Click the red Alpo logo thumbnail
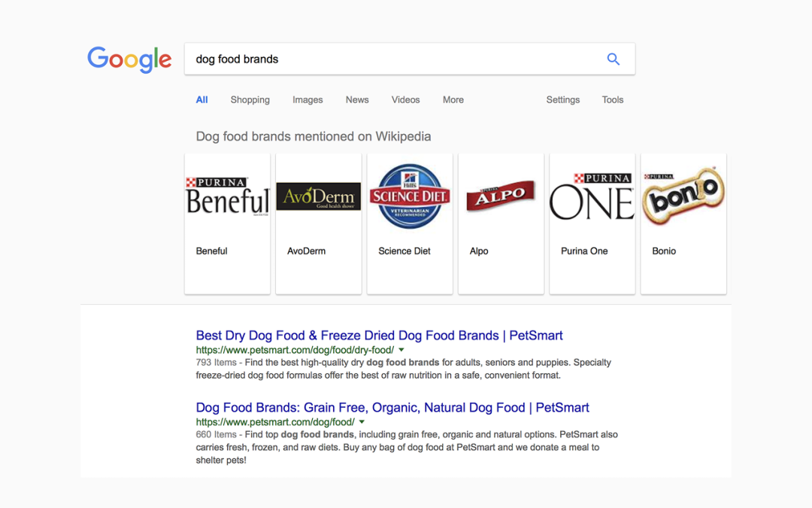812x508 pixels. [501, 196]
